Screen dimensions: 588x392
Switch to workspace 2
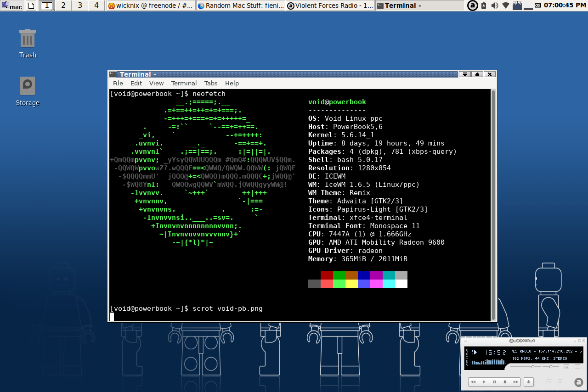click(63, 6)
